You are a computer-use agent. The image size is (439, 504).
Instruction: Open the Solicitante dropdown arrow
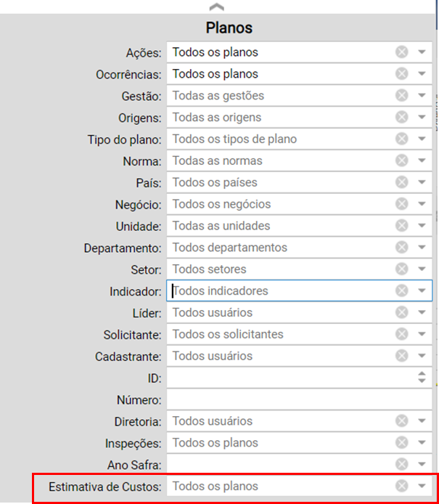click(x=422, y=334)
